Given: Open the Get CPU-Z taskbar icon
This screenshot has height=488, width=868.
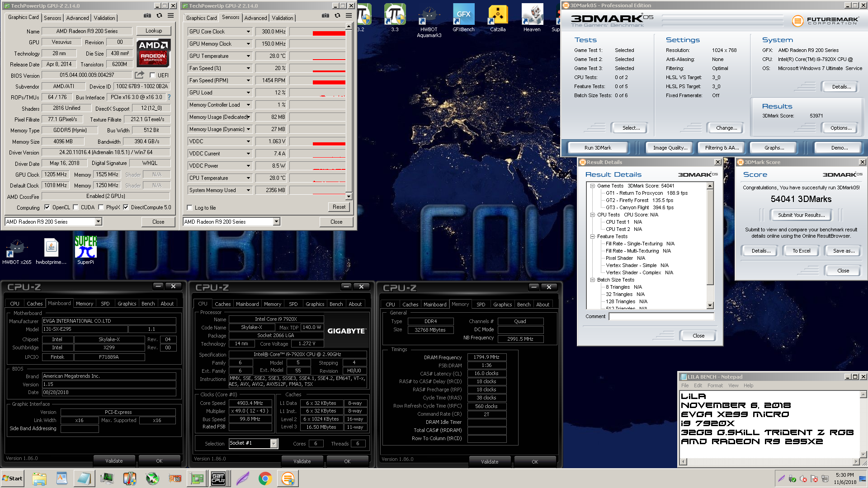Looking at the screenshot, I should click(x=218, y=479).
